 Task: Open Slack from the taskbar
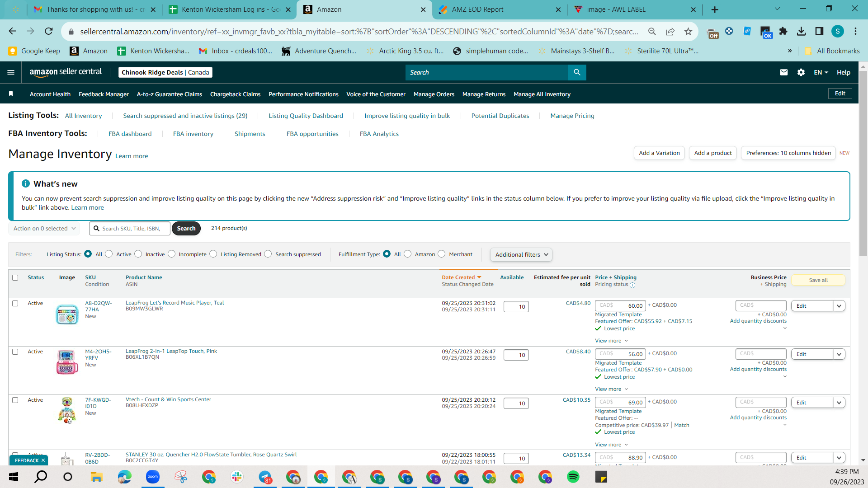[237, 477]
